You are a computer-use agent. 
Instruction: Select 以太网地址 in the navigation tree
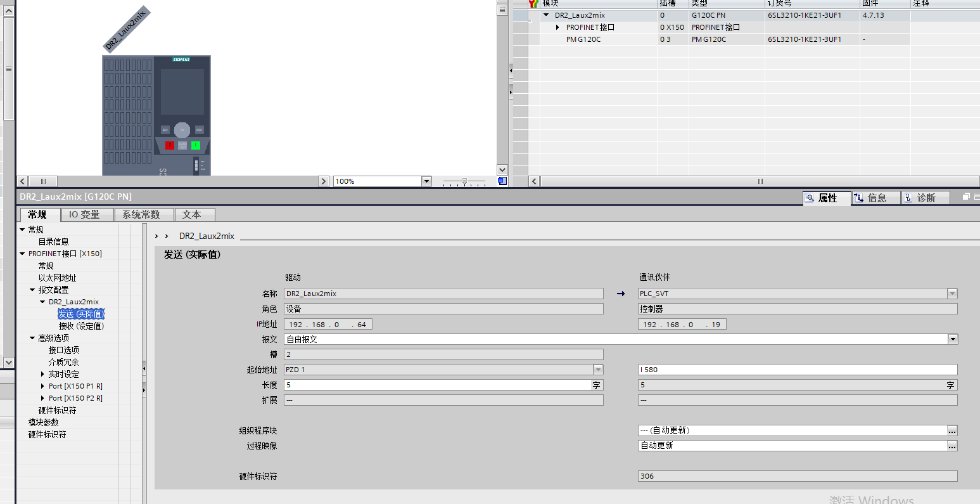tap(57, 278)
